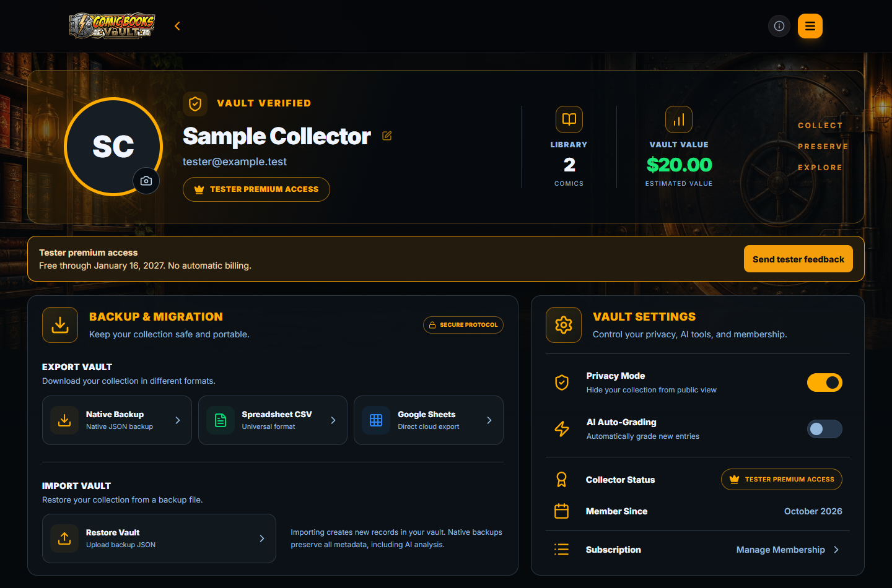The height and width of the screenshot is (588, 892).
Task: Expand Native Backup with its chevron
Action: coord(178,420)
